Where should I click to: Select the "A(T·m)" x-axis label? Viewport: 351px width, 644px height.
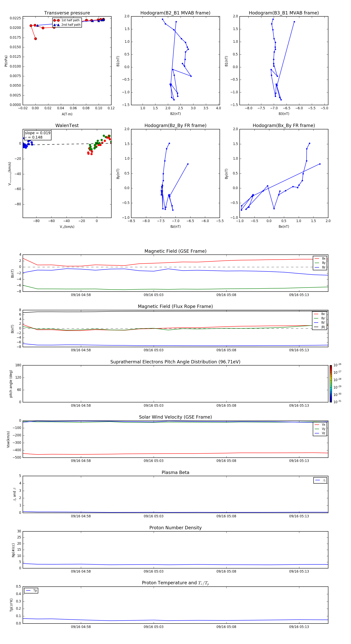pyautogui.click(x=67, y=114)
